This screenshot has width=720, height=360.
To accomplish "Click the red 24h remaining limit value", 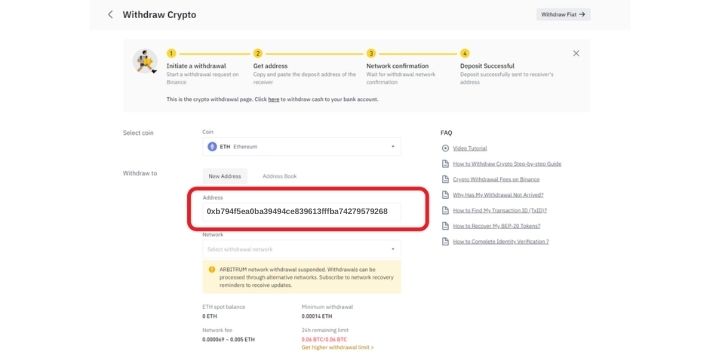I will pyautogui.click(x=324, y=340).
